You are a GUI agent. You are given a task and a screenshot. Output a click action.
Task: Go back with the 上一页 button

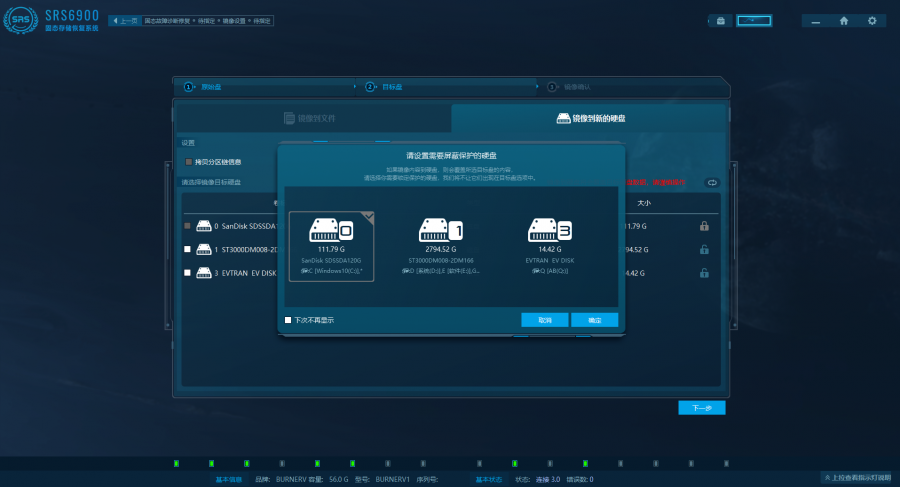pyautogui.click(x=125, y=21)
